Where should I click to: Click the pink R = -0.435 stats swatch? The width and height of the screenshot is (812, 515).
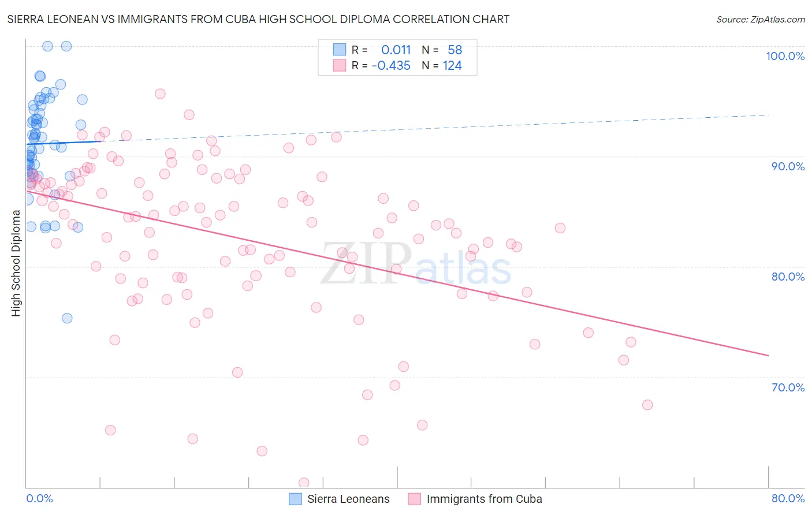339,65
